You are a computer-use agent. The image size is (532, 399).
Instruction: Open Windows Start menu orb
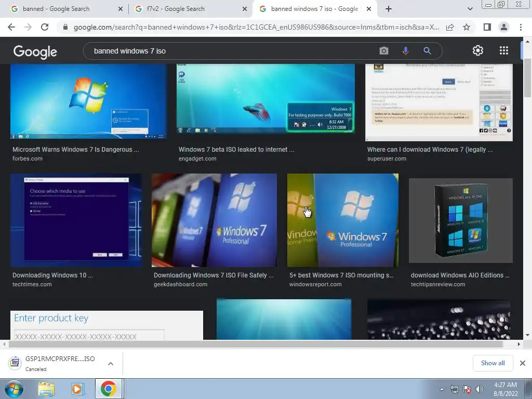tap(14, 389)
